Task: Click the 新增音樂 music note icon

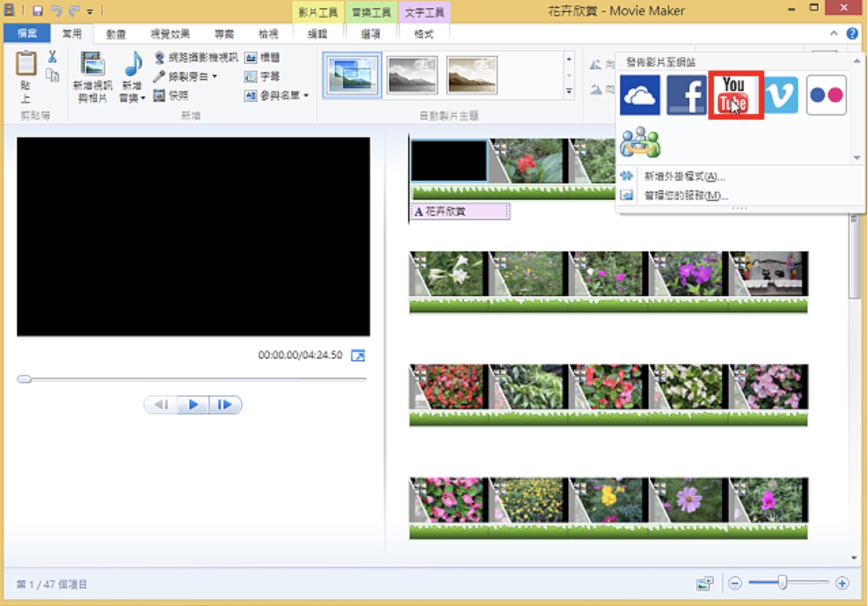Action: pyautogui.click(x=132, y=65)
